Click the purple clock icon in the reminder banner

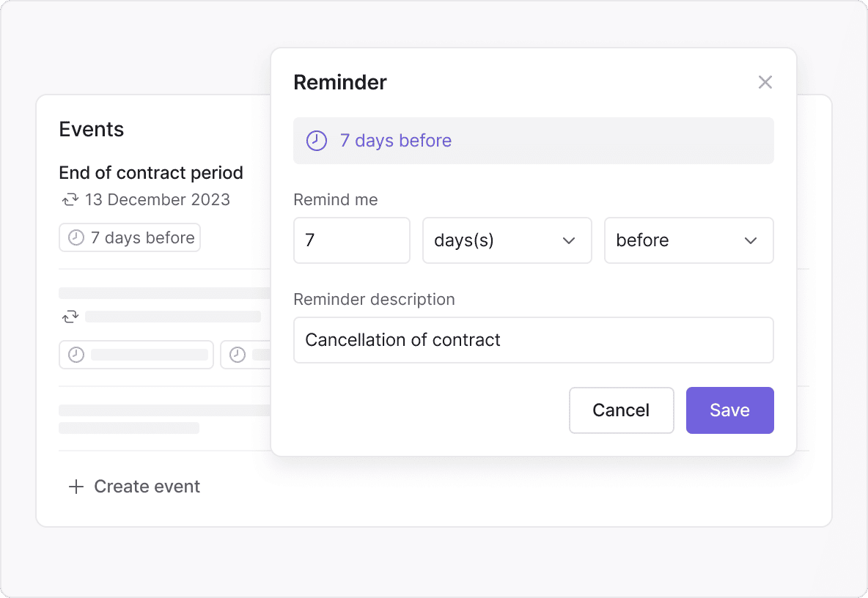coord(316,141)
